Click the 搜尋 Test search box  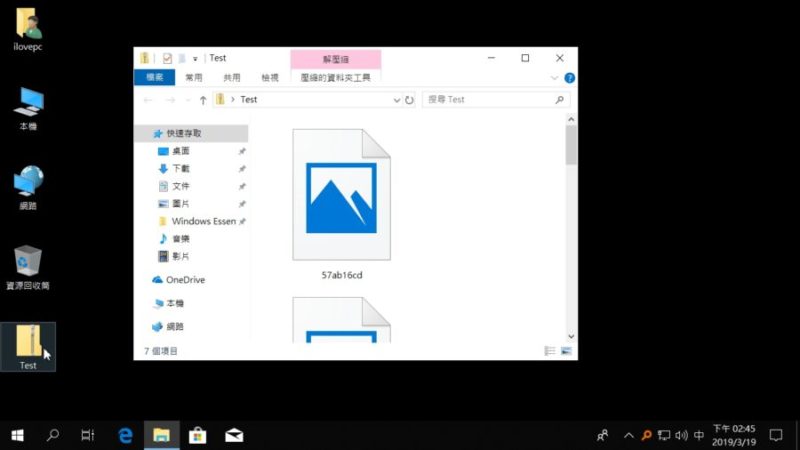click(x=496, y=99)
